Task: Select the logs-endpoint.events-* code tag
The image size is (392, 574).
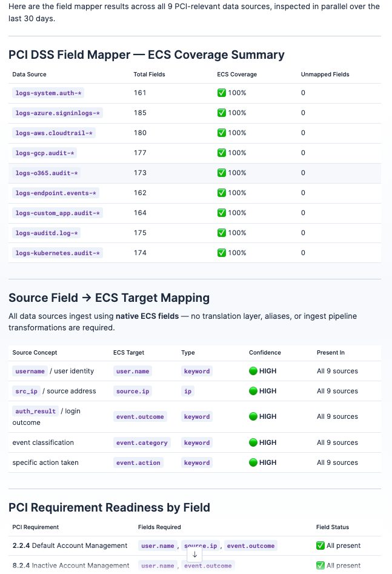Action: point(56,193)
